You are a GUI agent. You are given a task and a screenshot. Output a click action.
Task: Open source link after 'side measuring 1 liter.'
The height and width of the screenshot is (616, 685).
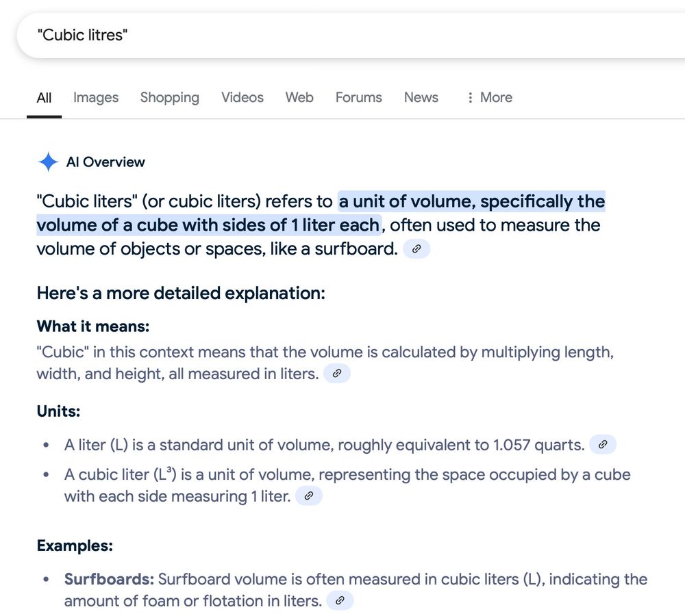click(x=309, y=496)
